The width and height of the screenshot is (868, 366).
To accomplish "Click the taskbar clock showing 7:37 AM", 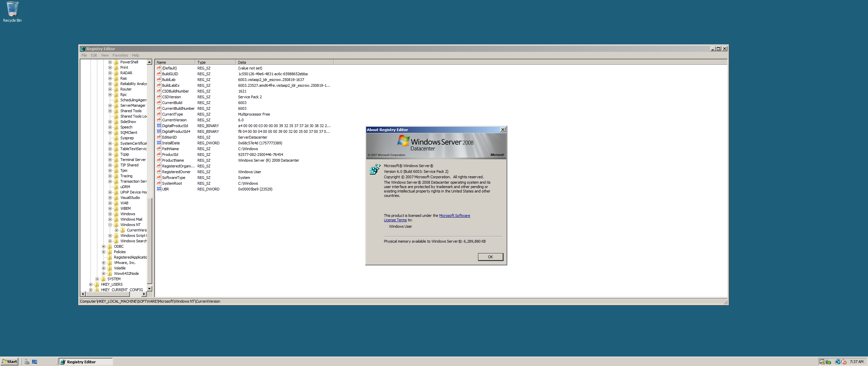I will click(856, 362).
